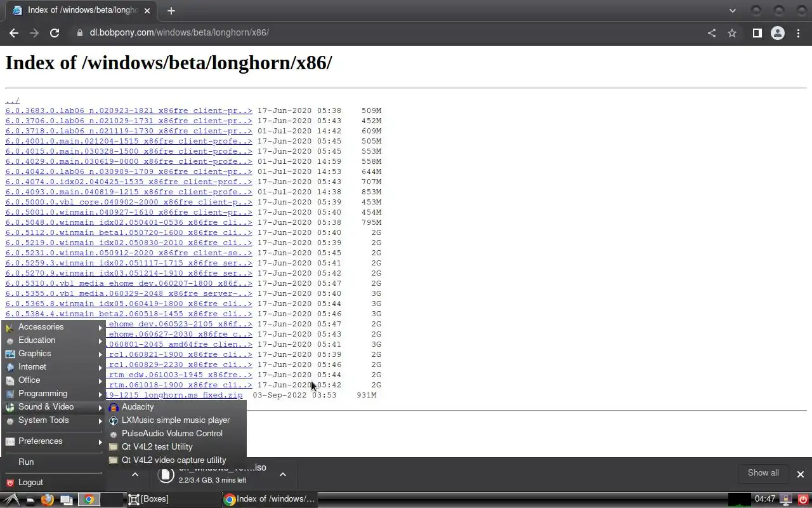The width and height of the screenshot is (812, 508).
Task: Click the LXMusic app icon in submenu
Action: [x=114, y=420]
